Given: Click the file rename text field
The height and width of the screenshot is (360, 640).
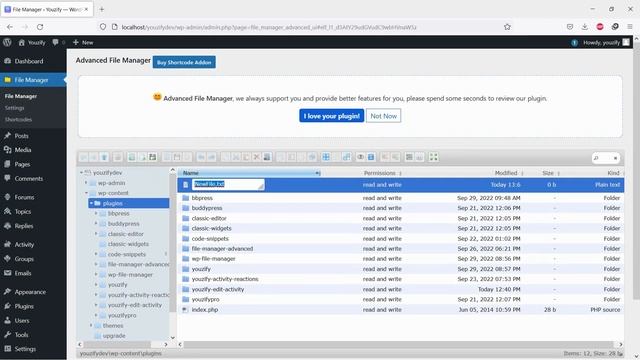Looking at the screenshot, I should [x=228, y=184].
